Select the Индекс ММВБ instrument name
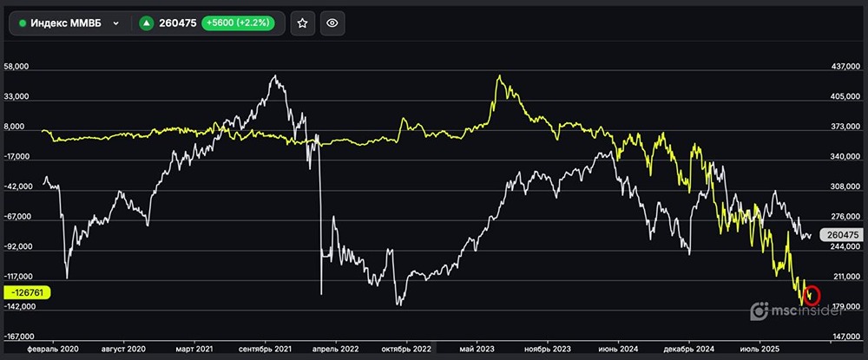 point(66,23)
